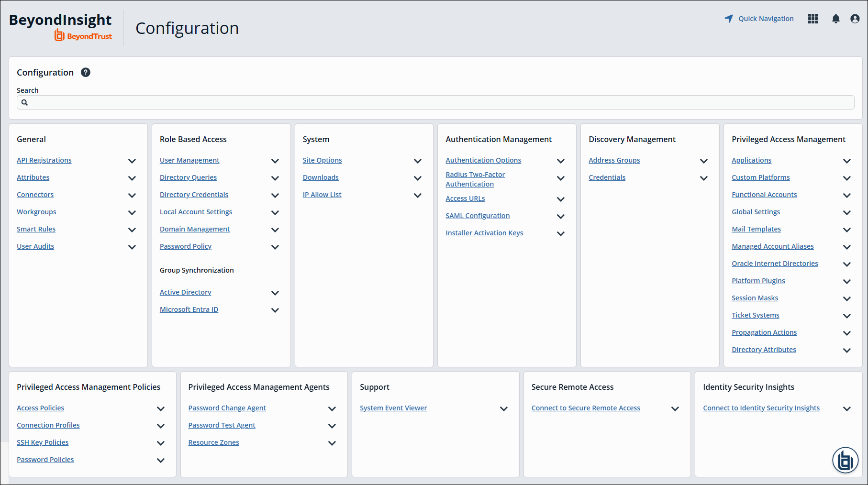Expand the Directory Queries chevron

[275, 178]
